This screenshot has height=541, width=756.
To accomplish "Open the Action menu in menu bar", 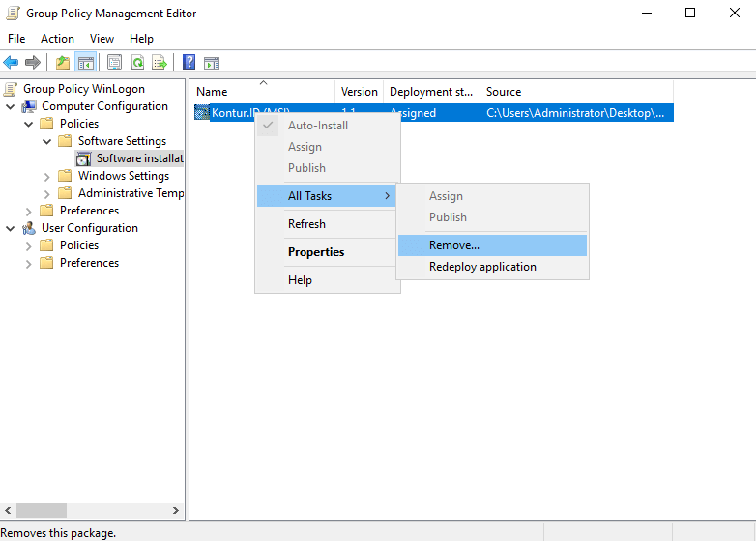I will (x=57, y=39).
